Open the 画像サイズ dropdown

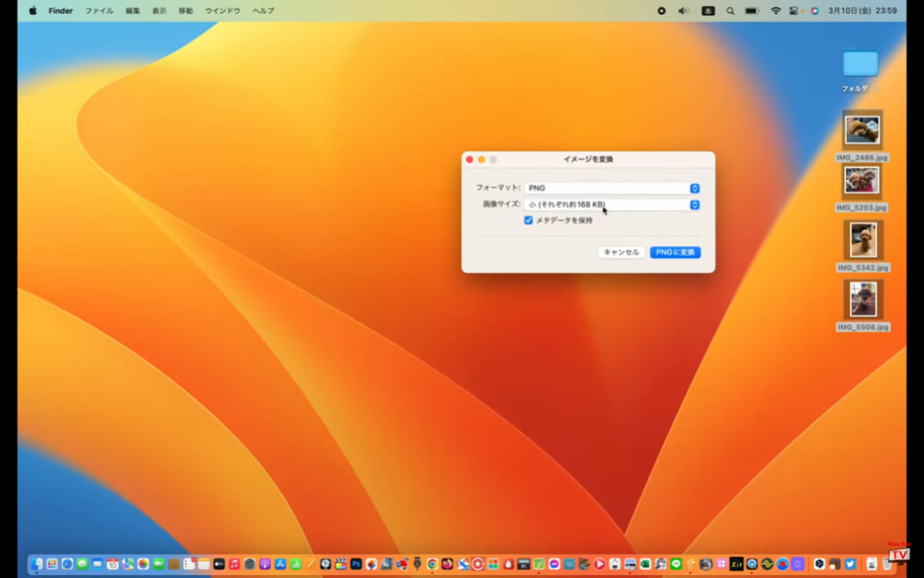pos(612,205)
